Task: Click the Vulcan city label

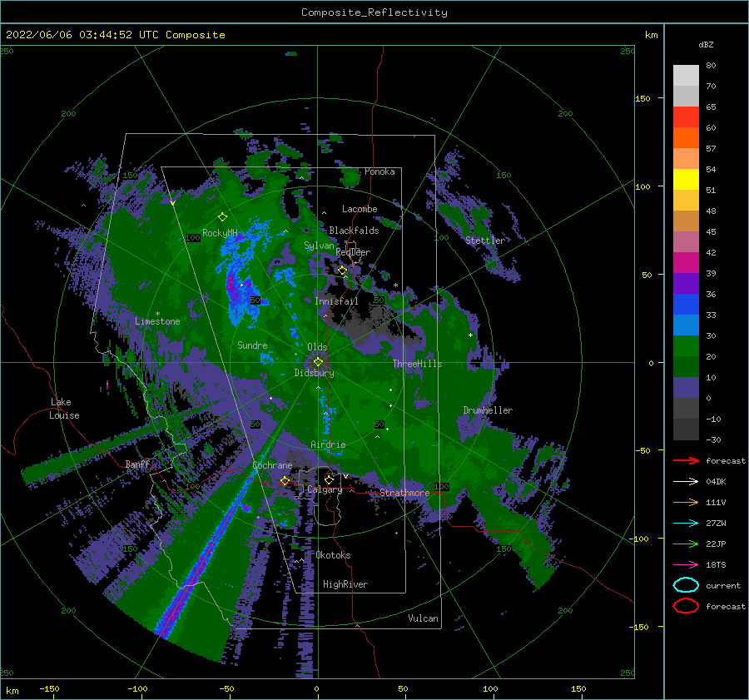Action: pyautogui.click(x=424, y=618)
